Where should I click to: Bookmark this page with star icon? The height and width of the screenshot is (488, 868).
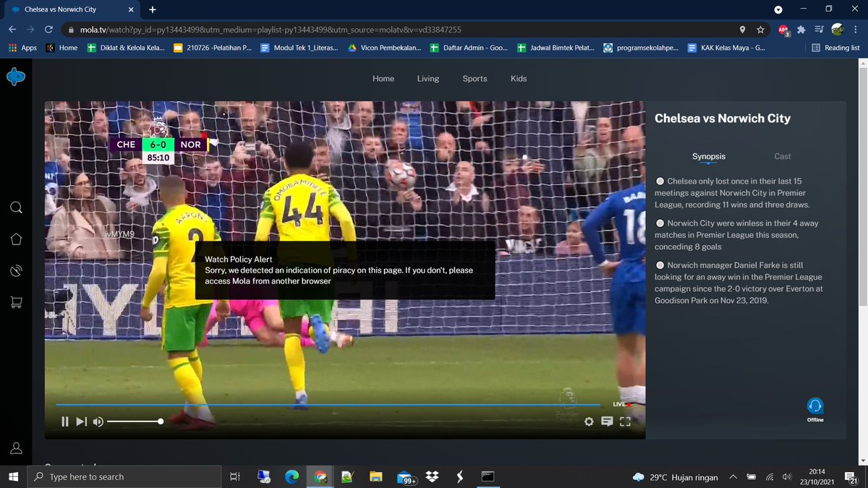pyautogui.click(x=760, y=30)
